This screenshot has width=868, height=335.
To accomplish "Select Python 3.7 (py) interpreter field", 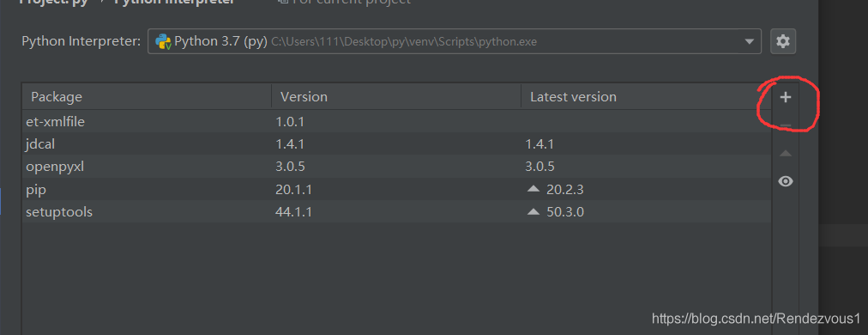I will click(x=455, y=41).
